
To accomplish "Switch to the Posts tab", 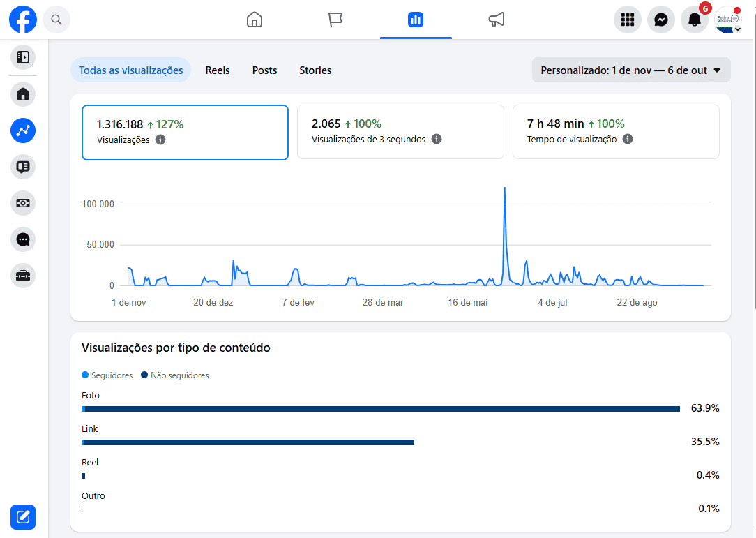I will tap(265, 70).
